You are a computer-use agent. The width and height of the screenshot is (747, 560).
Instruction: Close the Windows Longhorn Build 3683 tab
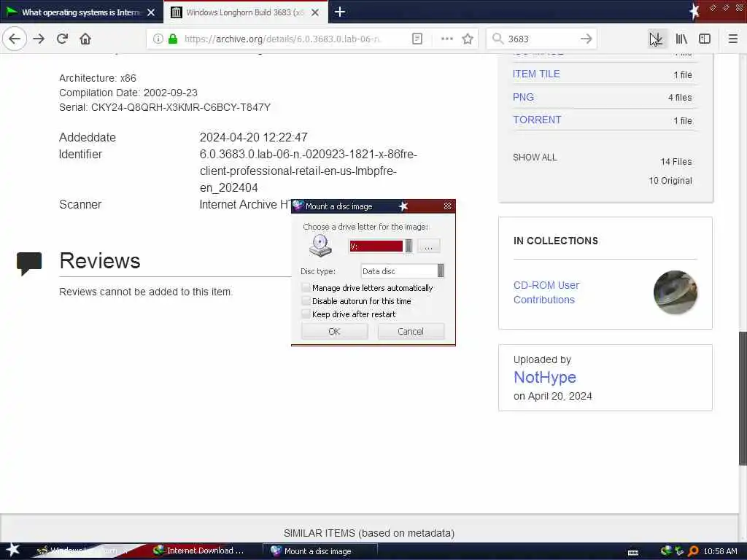[315, 12]
